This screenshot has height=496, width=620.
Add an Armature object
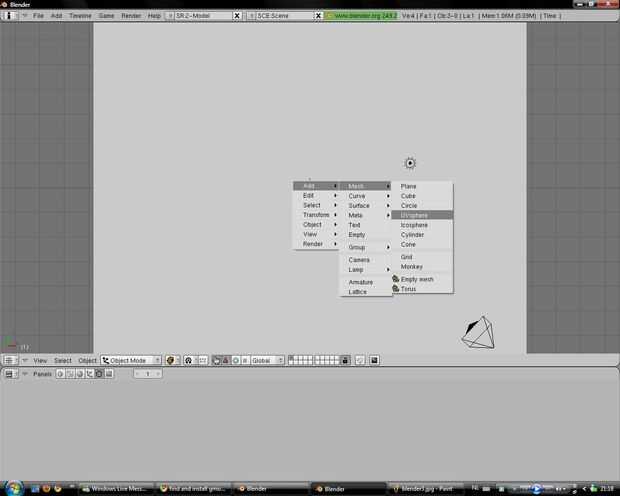point(366,282)
